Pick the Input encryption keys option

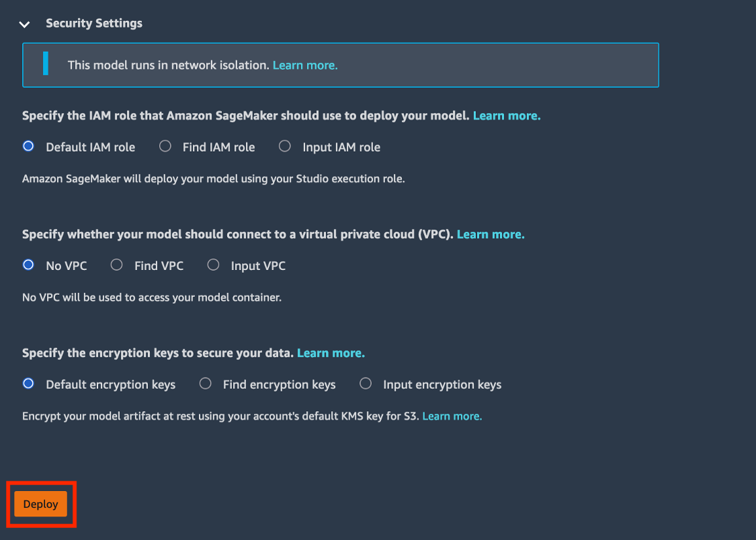366,384
